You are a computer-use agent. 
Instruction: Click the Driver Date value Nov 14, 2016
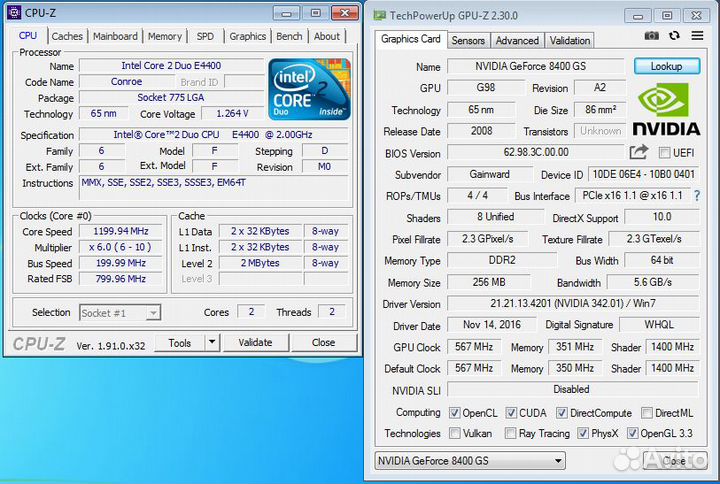click(x=492, y=325)
